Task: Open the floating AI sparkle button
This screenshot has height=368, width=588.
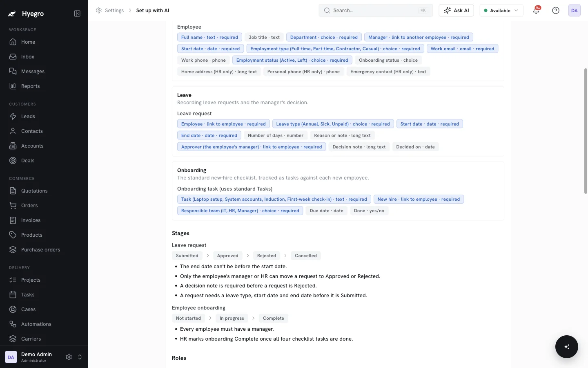Action: click(567, 347)
